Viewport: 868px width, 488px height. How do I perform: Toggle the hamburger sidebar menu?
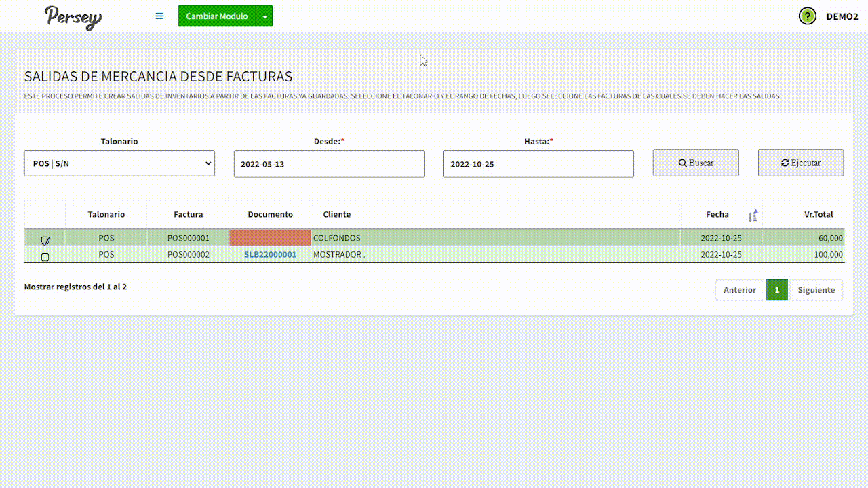[x=159, y=16]
